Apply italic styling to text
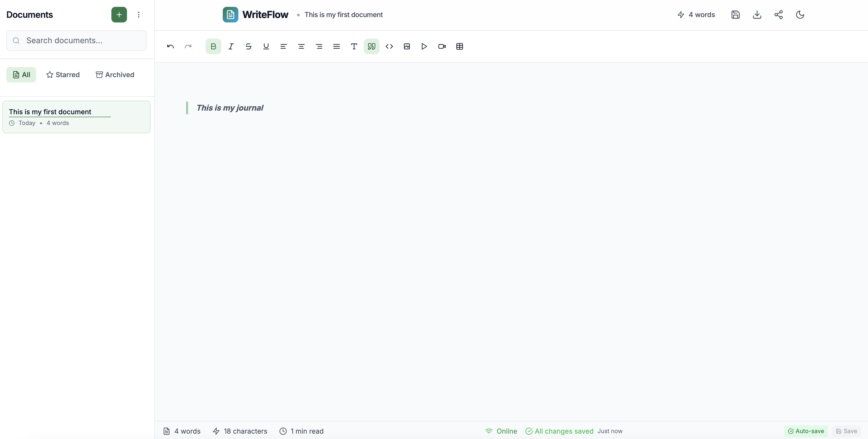868x439 pixels. point(231,46)
